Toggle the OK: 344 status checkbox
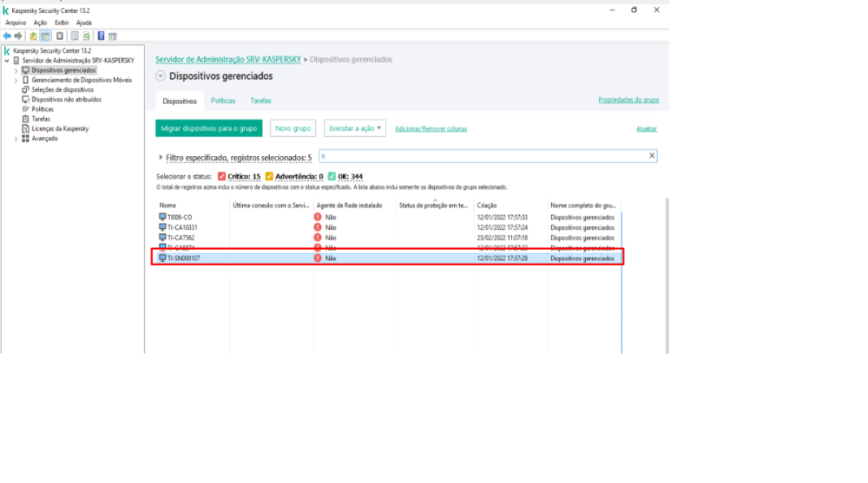Screen dimensions: 868x483 coord(332,177)
